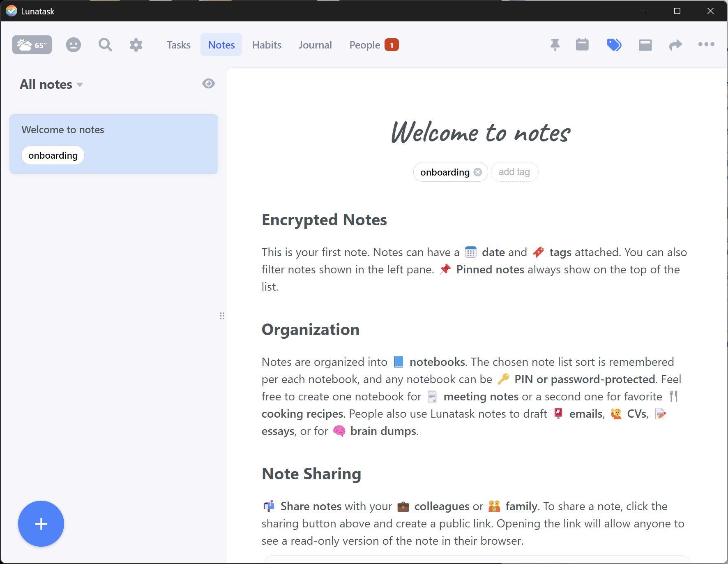Remove the onboarding tag from the note

click(x=478, y=172)
